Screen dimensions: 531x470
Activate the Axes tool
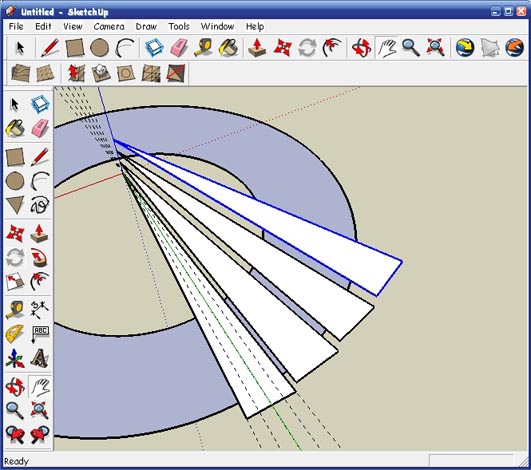pos(15,358)
